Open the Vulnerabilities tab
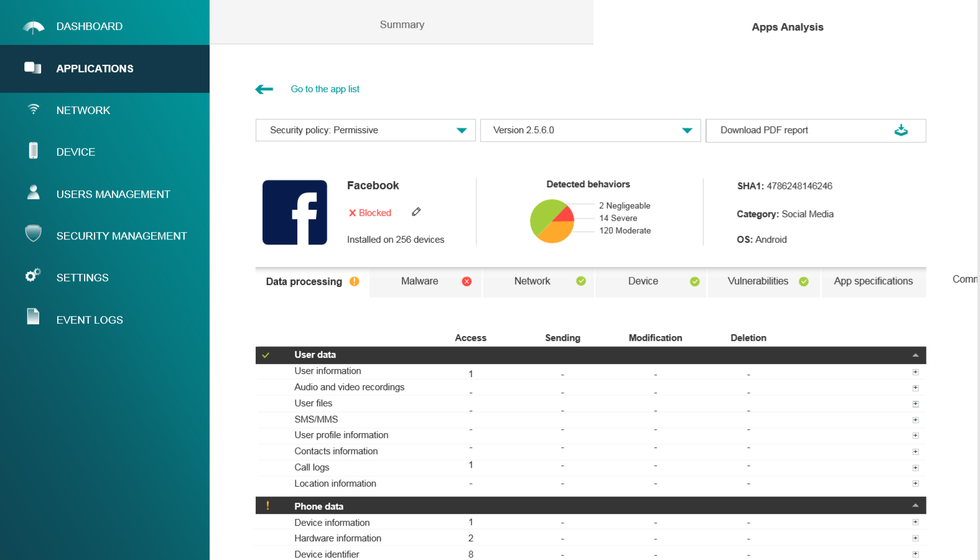 tap(758, 281)
